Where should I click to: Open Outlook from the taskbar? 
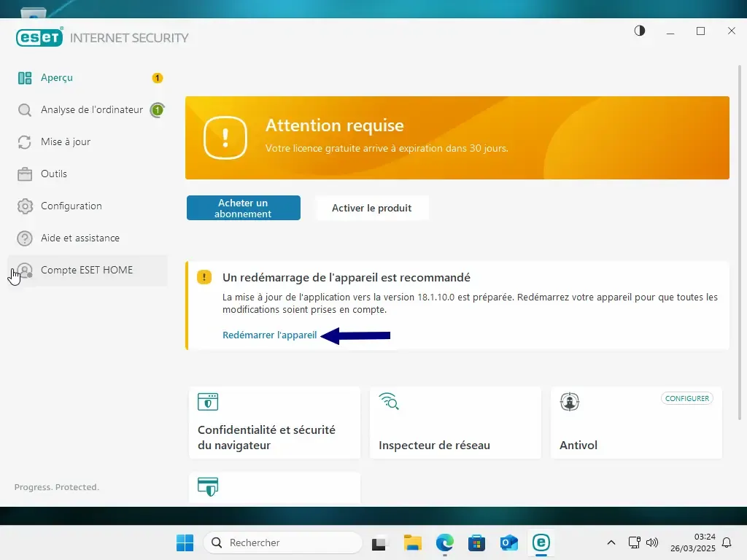pos(508,542)
